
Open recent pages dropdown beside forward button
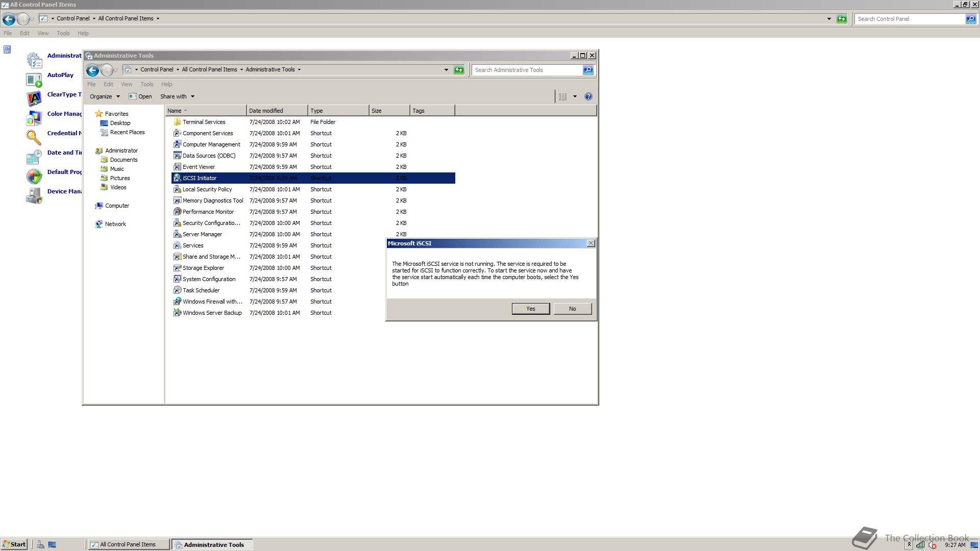point(116,70)
